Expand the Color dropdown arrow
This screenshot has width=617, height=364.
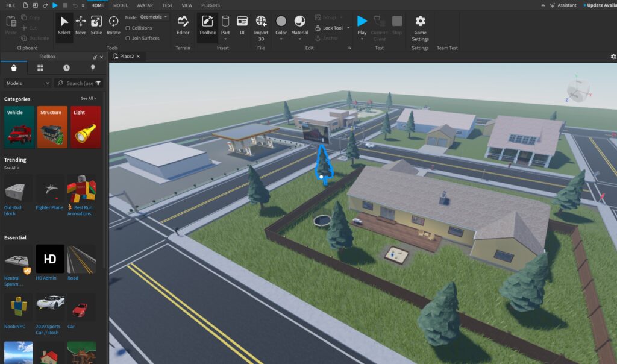click(x=281, y=39)
